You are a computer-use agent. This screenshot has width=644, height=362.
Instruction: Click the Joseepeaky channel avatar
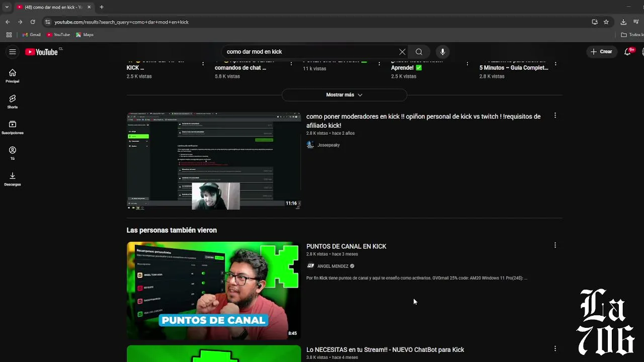[x=310, y=145]
